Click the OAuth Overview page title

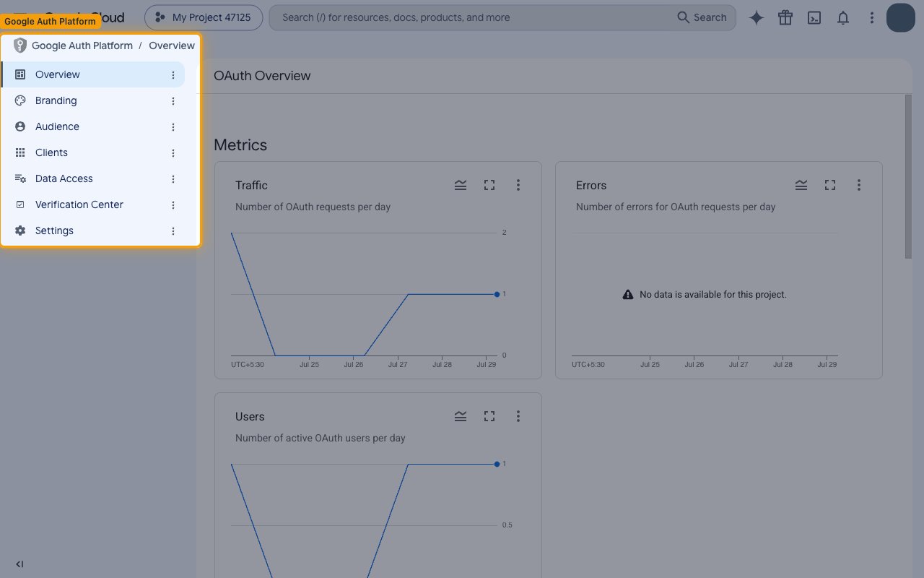262,76
